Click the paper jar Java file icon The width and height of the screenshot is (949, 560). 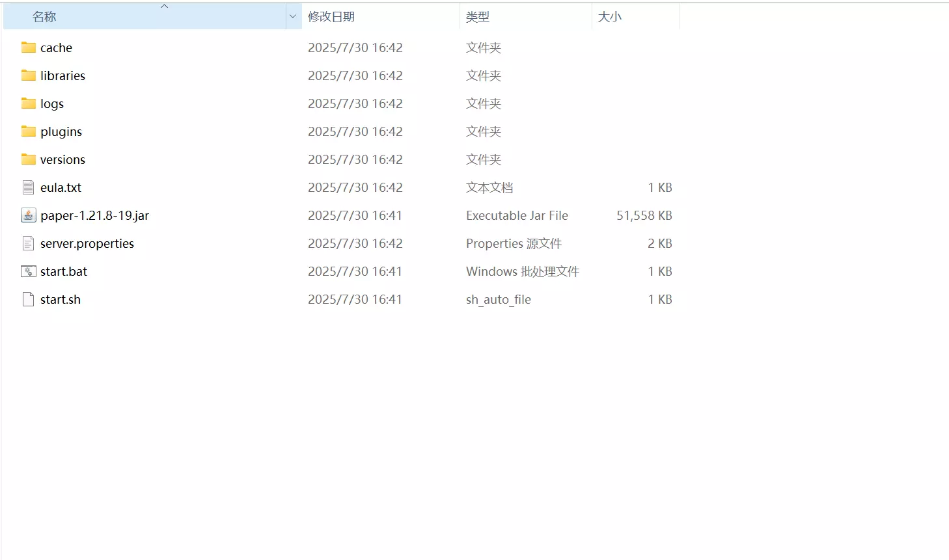29,215
